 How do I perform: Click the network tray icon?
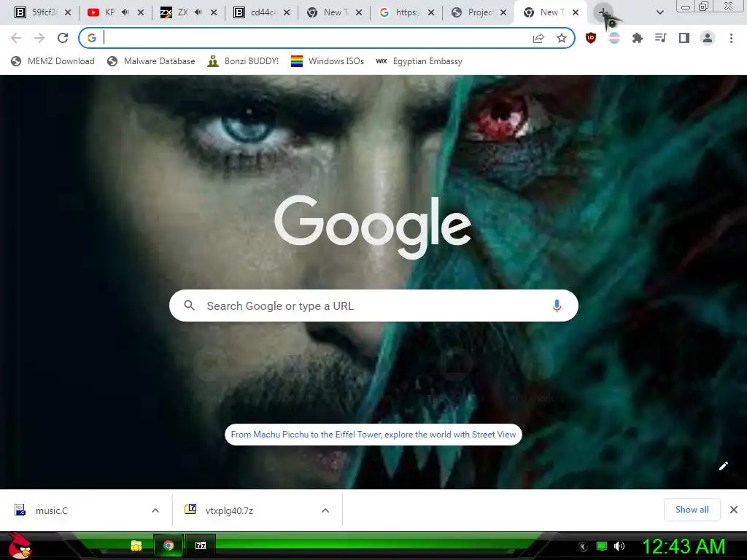click(x=602, y=547)
